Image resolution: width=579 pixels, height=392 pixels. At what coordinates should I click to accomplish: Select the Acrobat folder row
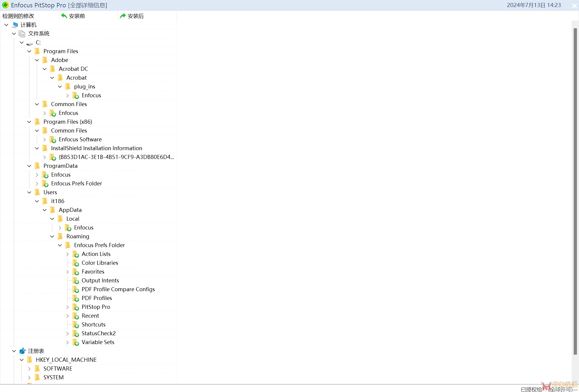tap(88, 78)
